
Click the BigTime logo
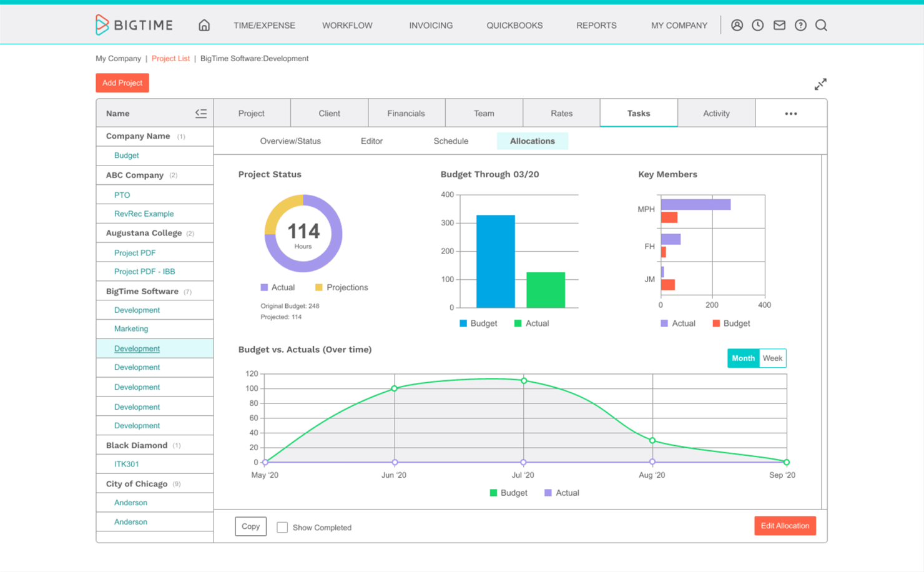click(134, 25)
